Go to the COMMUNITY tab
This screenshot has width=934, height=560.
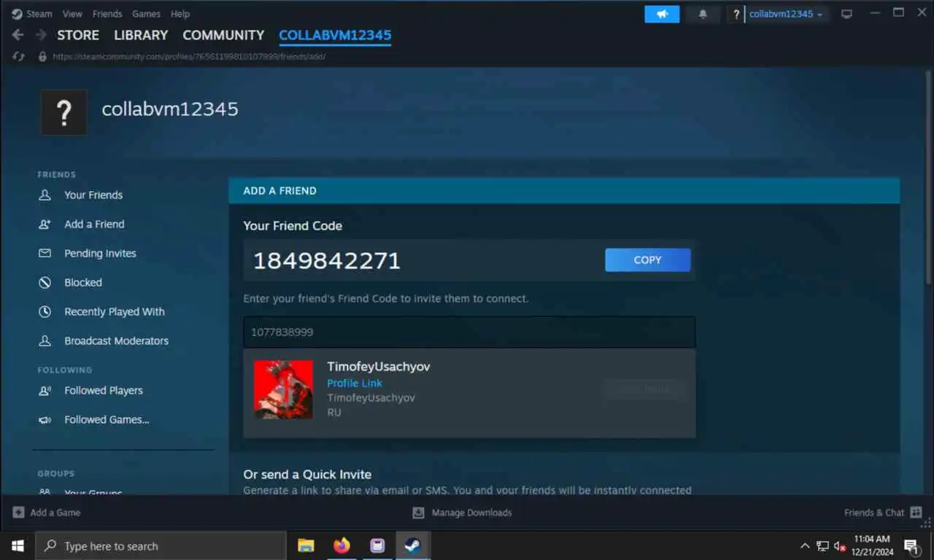click(x=223, y=35)
